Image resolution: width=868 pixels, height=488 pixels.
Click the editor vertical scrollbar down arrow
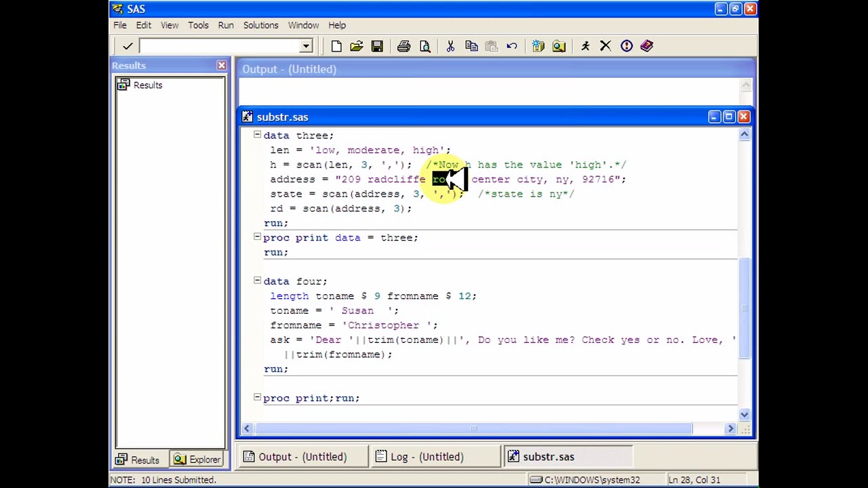[744, 414]
